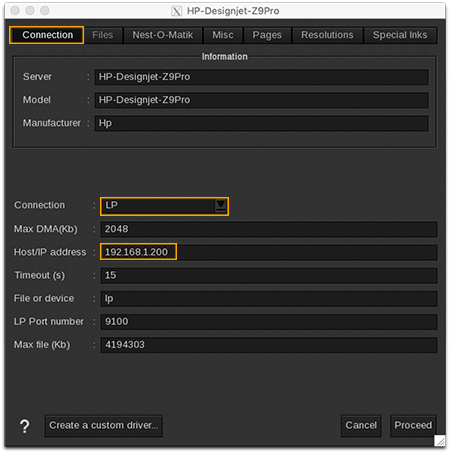
Task: Click the Information group heading
Action: pyautogui.click(x=224, y=57)
